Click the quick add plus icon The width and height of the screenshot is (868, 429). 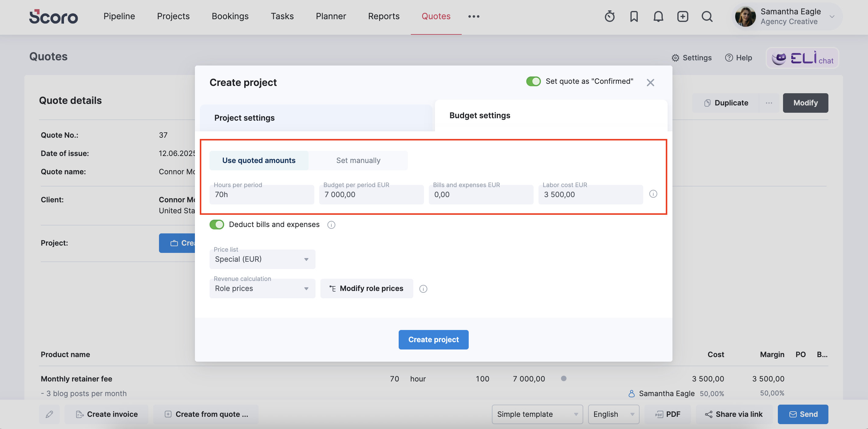click(x=683, y=16)
